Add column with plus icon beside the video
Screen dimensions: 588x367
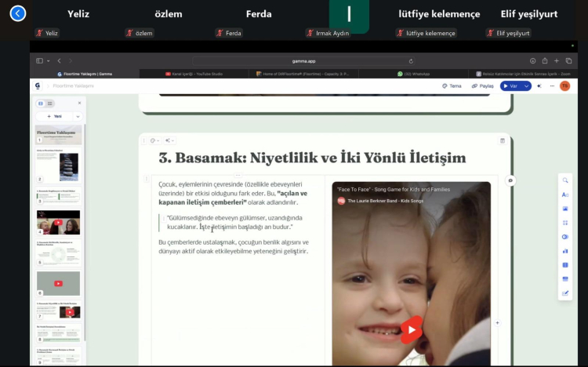(x=497, y=323)
